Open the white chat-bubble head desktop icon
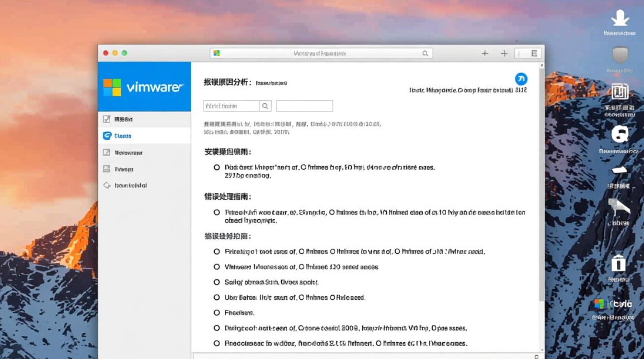 [620, 134]
